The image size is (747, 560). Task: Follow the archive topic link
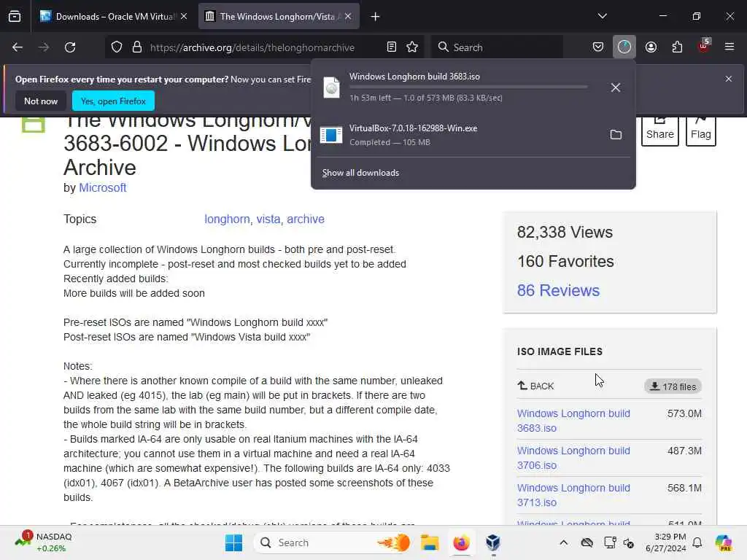point(306,219)
